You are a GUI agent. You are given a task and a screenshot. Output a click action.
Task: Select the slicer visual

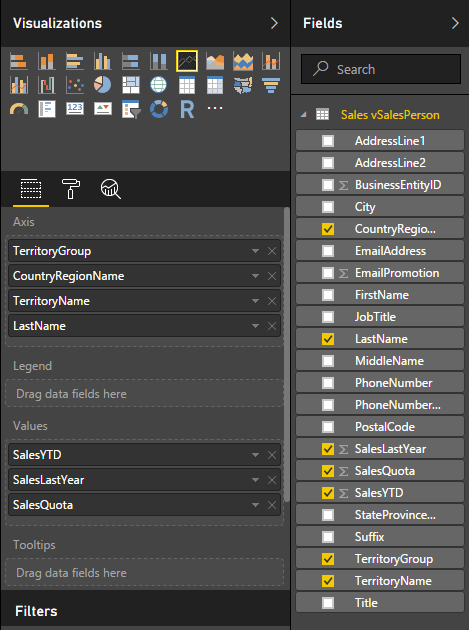click(131, 109)
